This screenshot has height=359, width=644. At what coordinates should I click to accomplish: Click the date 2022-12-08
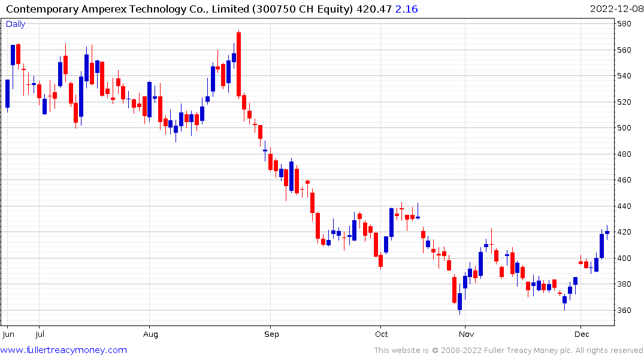[616, 9]
